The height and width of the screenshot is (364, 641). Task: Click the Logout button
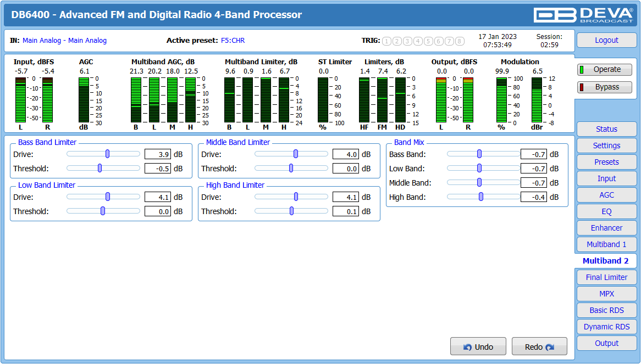[x=607, y=41]
